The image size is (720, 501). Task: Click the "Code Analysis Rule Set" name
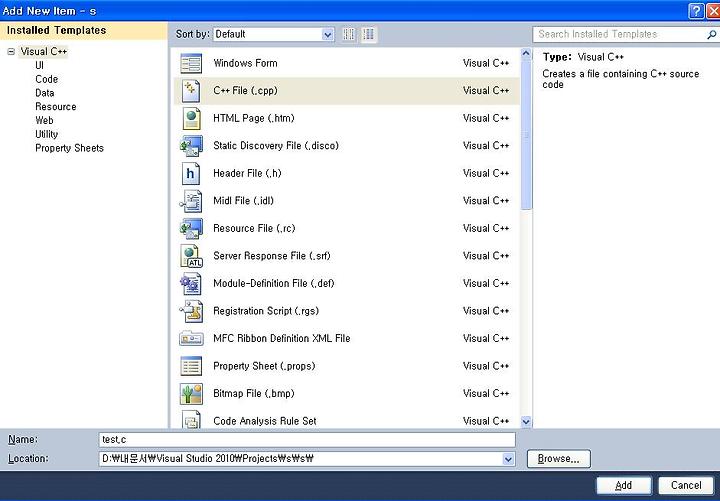click(264, 421)
